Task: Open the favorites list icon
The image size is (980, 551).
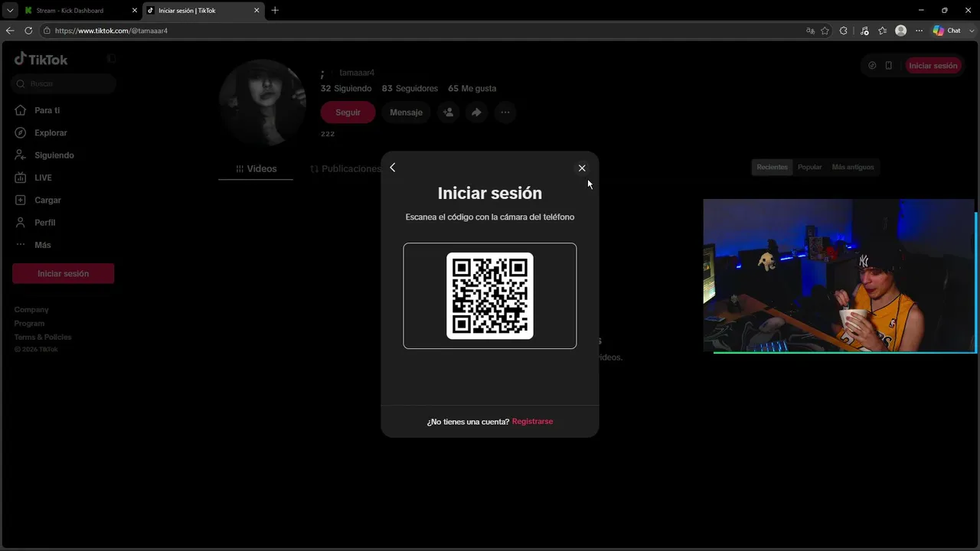Action: click(883, 31)
